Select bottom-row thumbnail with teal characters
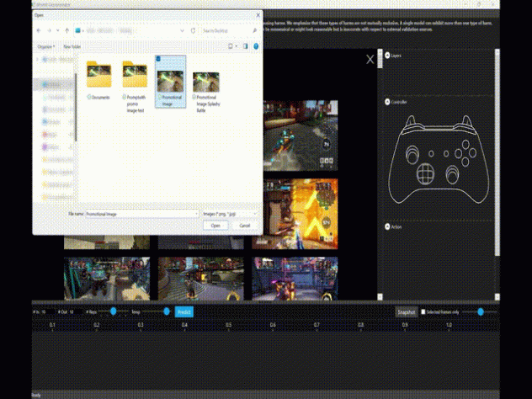The image size is (532, 399). point(107,279)
